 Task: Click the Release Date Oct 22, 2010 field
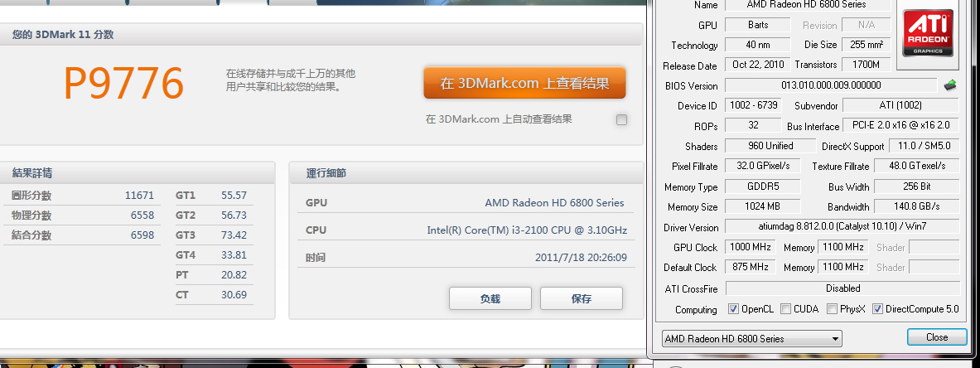[758, 65]
